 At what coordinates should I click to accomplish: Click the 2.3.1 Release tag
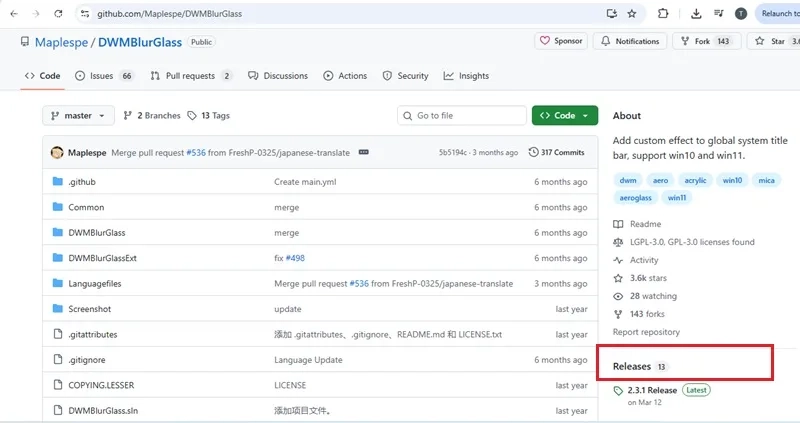point(651,390)
